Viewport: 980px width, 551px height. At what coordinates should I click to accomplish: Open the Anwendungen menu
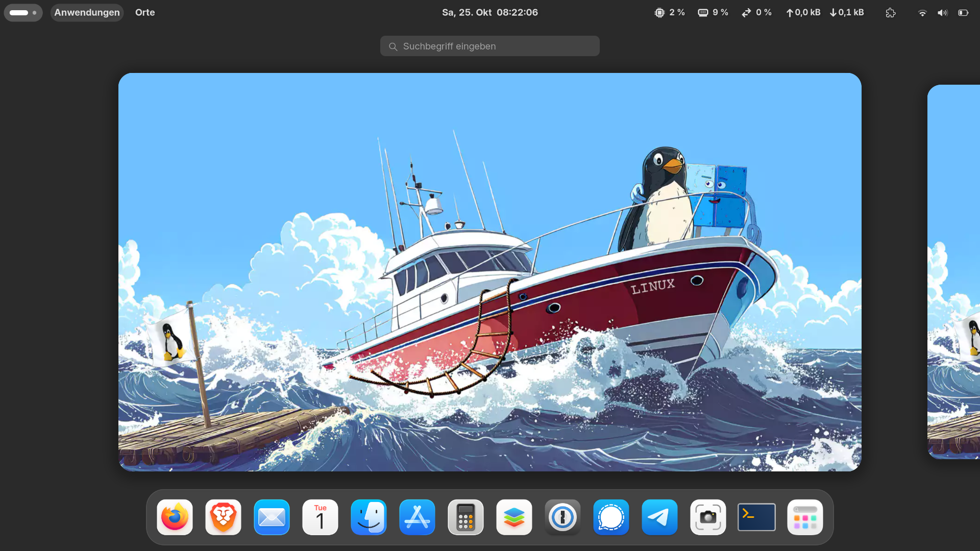pos(87,12)
